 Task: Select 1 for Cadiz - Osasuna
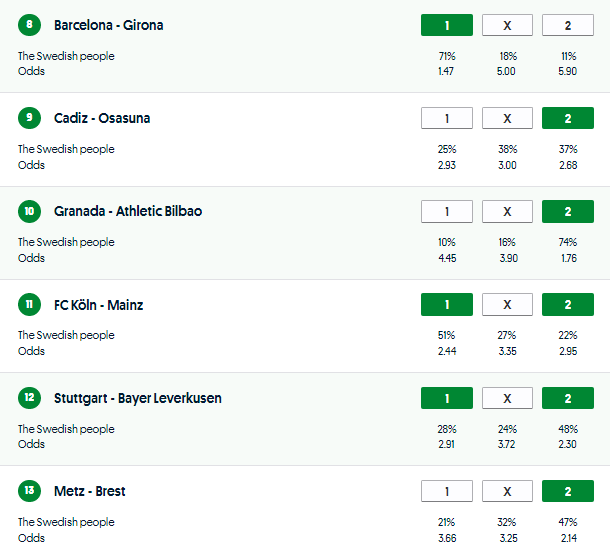click(447, 118)
